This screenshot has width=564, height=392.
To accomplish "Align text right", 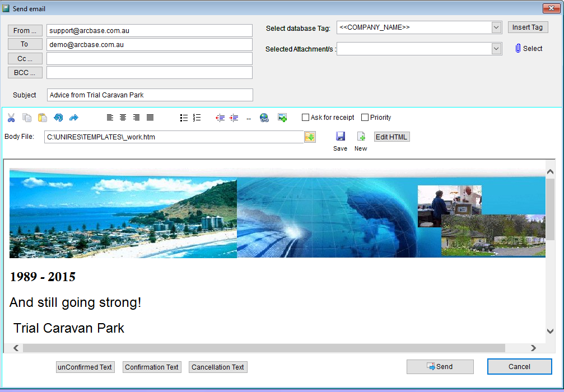I will [136, 117].
